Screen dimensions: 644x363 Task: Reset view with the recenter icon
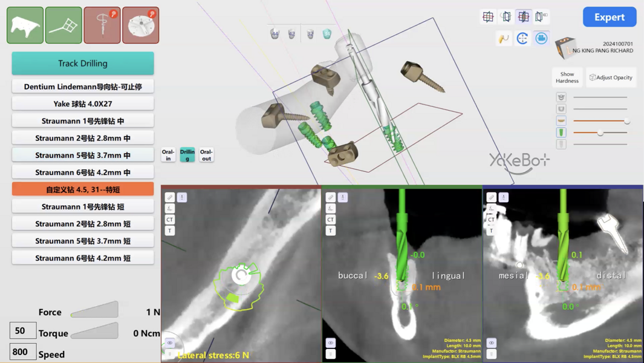coord(522,39)
